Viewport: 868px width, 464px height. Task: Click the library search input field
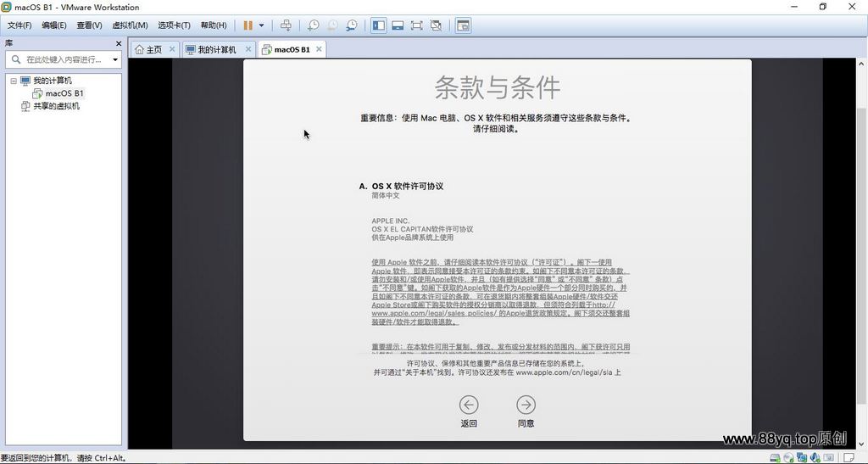point(65,59)
